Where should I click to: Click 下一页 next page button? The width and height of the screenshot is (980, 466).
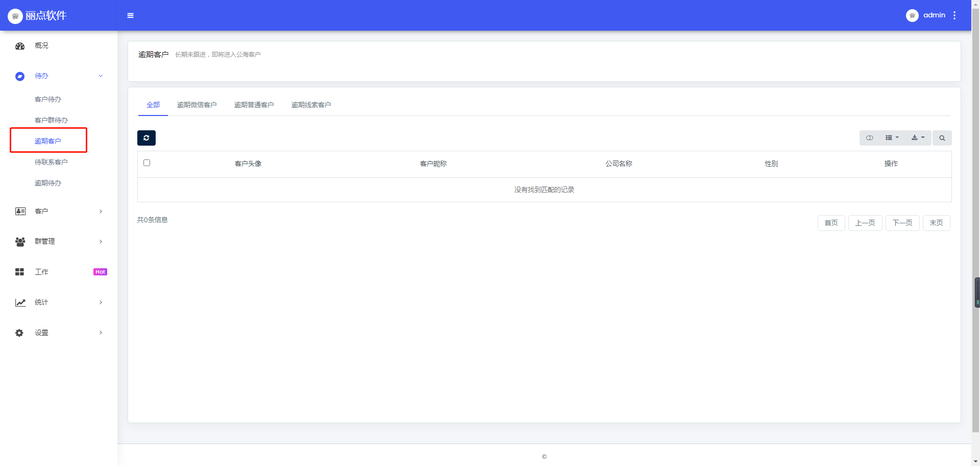coord(902,223)
